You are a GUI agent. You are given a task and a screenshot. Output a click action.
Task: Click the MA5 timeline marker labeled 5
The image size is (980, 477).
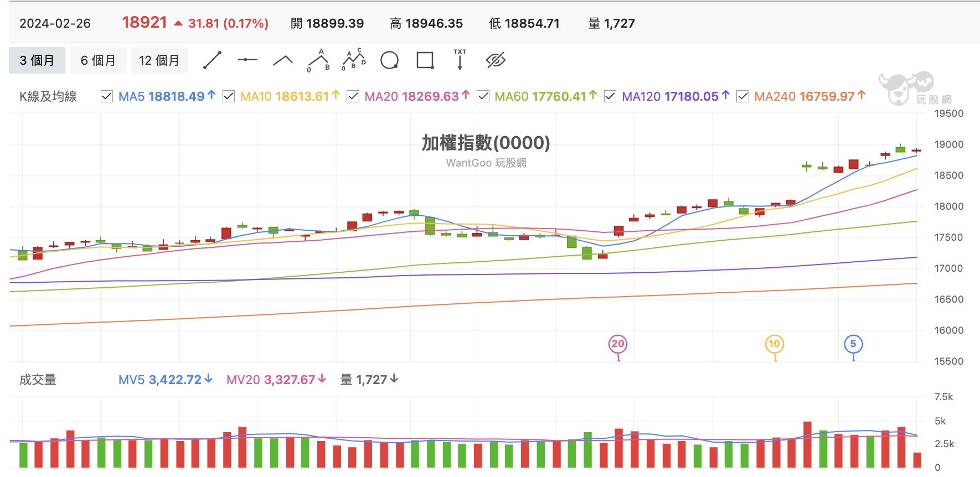(853, 344)
